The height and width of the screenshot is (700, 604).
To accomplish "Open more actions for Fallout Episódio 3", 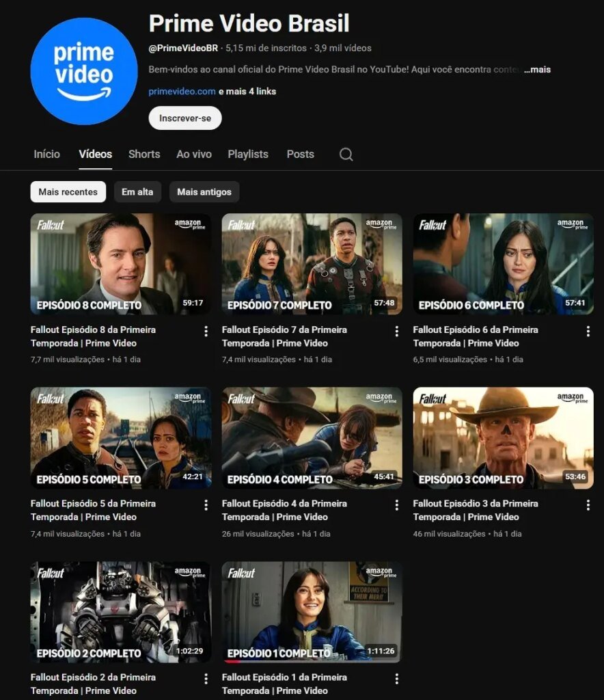I will pos(588,505).
